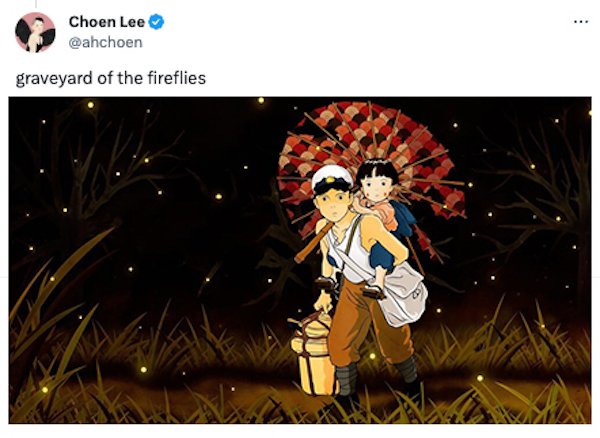
Task: Click the boy's white peaked cap
Action: pyautogui.click(x=332, y=179)
